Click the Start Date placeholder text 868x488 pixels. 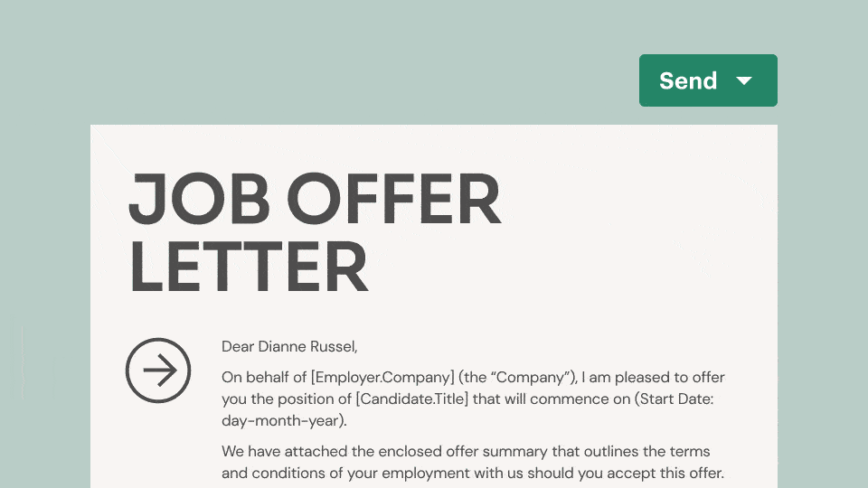coord(674,399)
